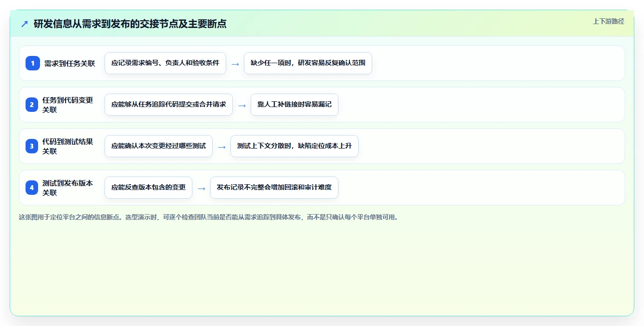Click the 代码到测试结果关联 step label

coord(68,146)
